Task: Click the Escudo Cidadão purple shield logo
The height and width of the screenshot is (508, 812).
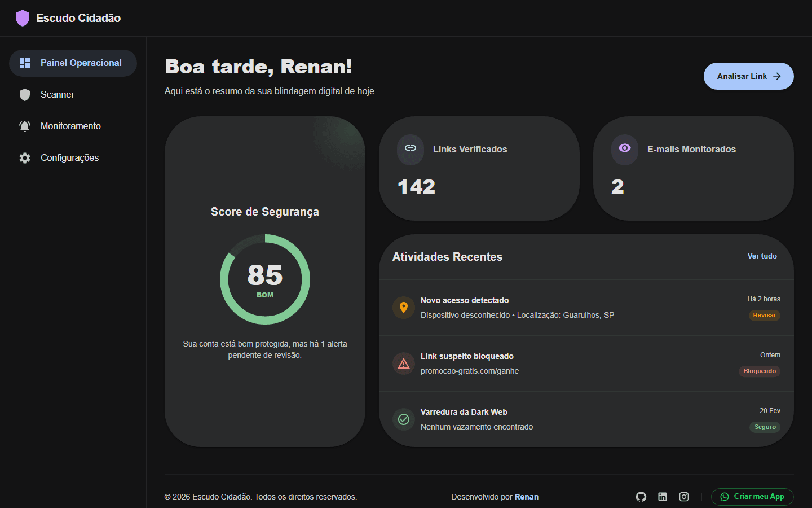Action: (23, 18)
